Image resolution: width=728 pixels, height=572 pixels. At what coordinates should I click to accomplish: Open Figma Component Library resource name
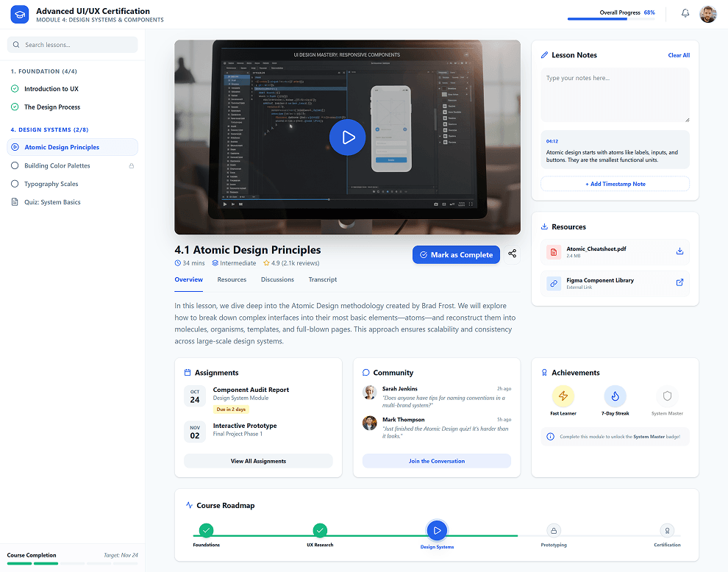(x=600, y=280)
